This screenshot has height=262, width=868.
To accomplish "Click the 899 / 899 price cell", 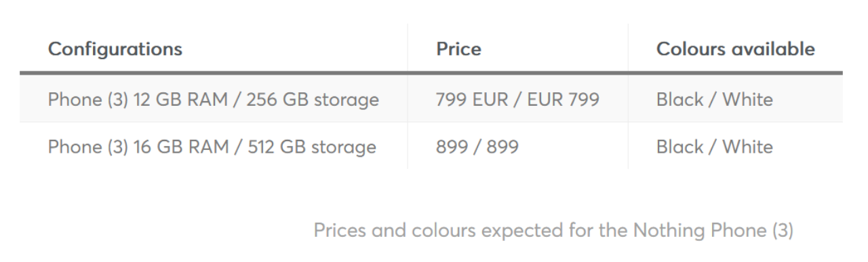I will click(517, 146).
